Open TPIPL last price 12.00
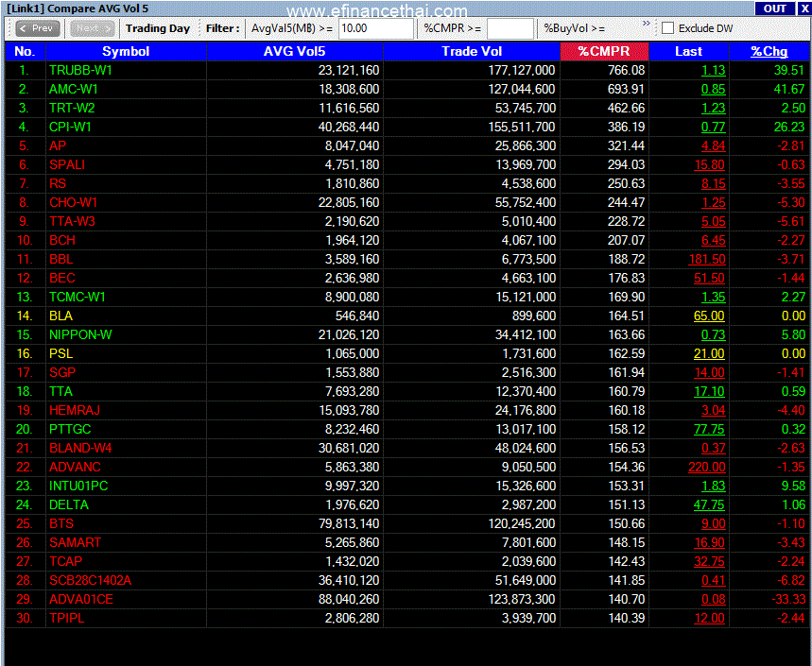This screenshot has height=666, width=812. click(x=710, y=619)
